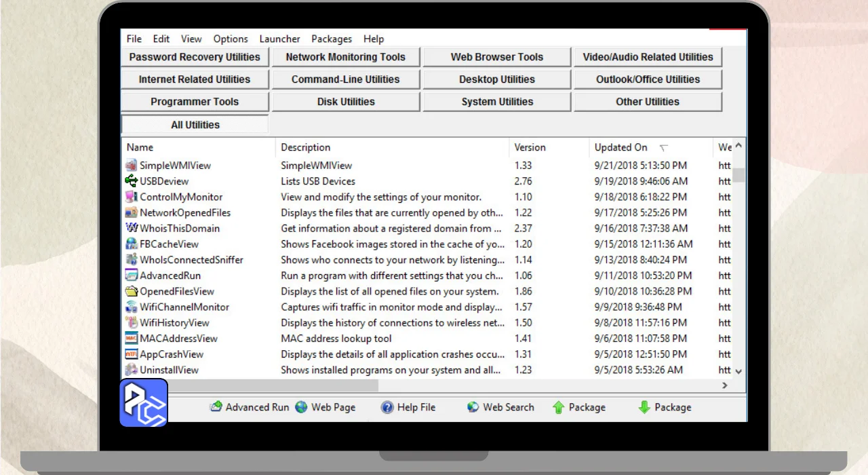868x475 pixels.
Task: Click the green down-arrow Package button
Action: [644, 407]
